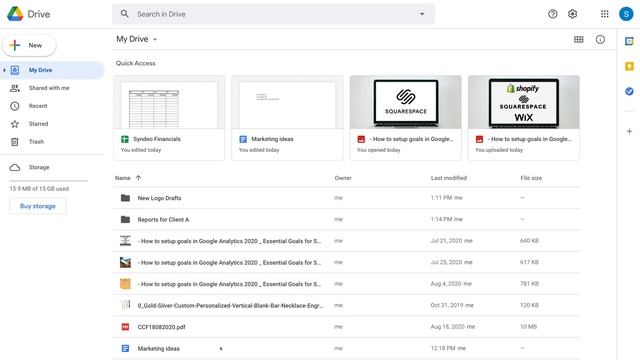
Task: Click the Owner column header
Action: tap(343, 178)
